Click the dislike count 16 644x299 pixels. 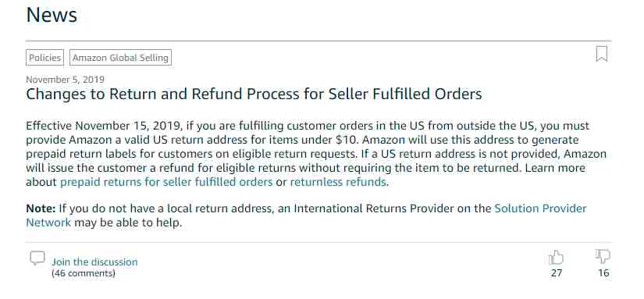click(603, 272)
